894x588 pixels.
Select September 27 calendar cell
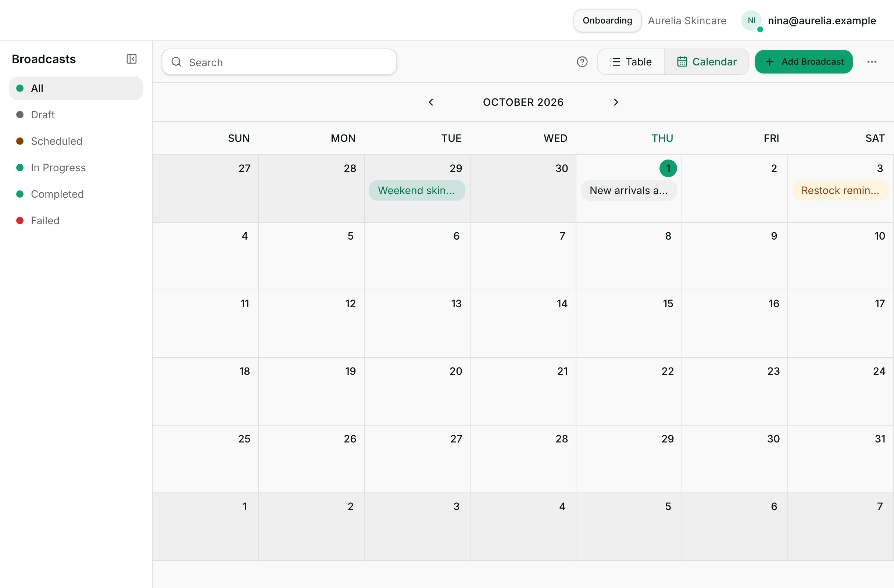click(205, 189)
